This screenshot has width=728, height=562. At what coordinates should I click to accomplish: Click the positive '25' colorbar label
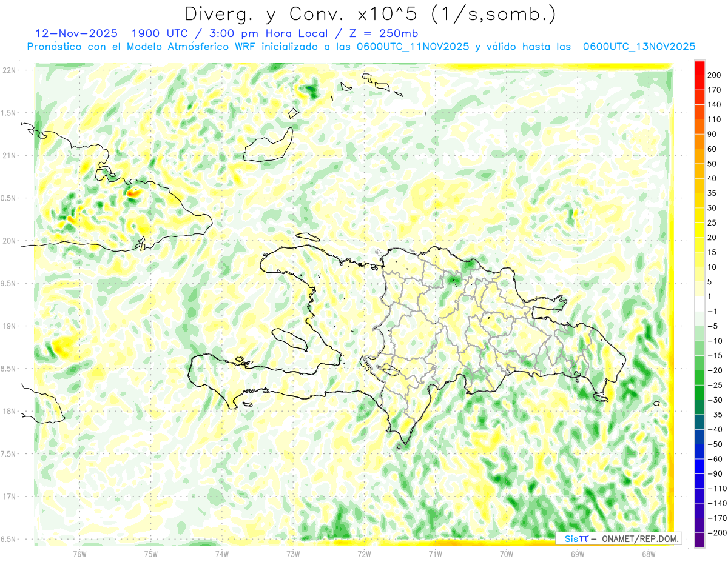pyautogui.click(x=712, y=223)
